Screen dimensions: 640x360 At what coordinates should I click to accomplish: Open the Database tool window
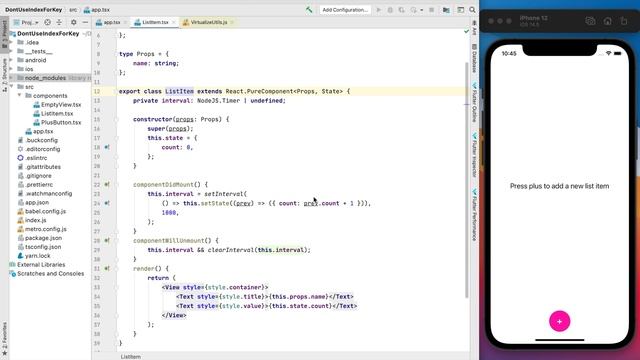(474, 59)
